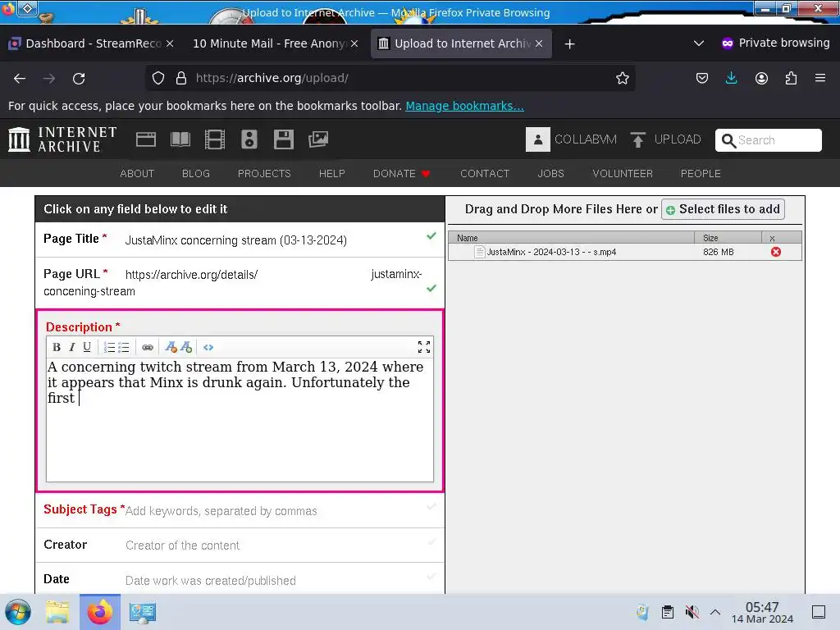Toggle underline in description editor
The height and width of the screenshot is (630, 840).
(87, 347)
